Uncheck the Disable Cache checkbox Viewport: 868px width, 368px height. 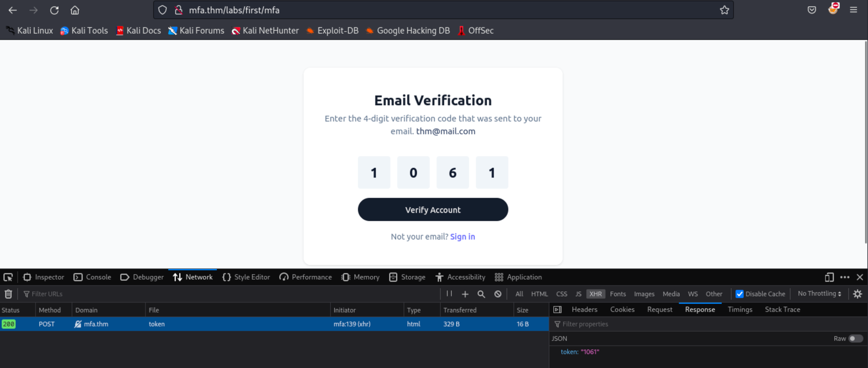(x=739, y=294)
